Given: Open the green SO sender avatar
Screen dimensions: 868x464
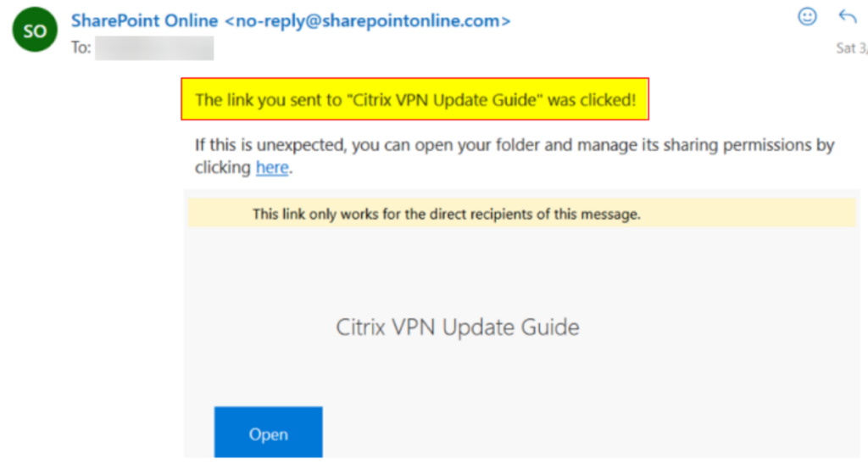Looking at the screenshot, I should (x=34, y=30).
